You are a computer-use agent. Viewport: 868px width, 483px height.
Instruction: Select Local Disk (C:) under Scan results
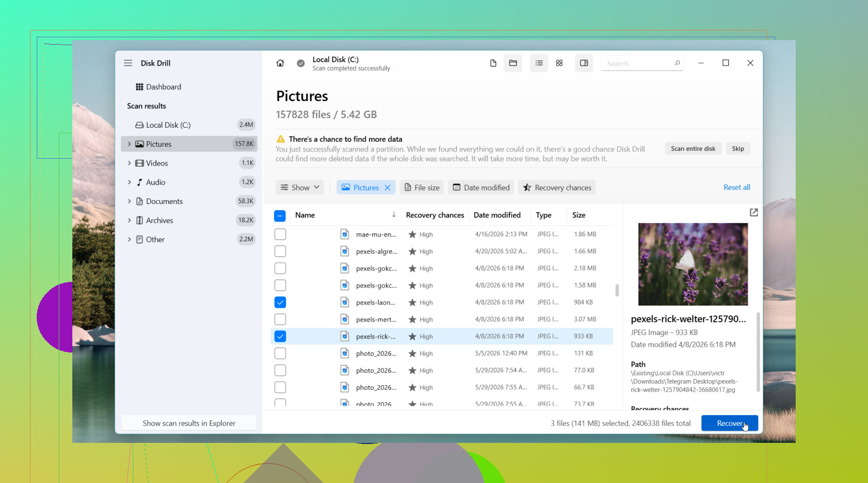click(189, 125)
